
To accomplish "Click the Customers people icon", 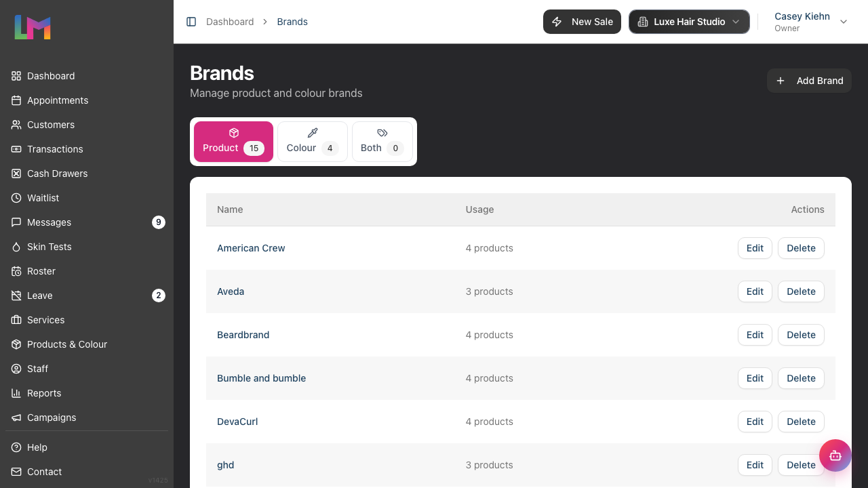I will (x=16, y=125).
